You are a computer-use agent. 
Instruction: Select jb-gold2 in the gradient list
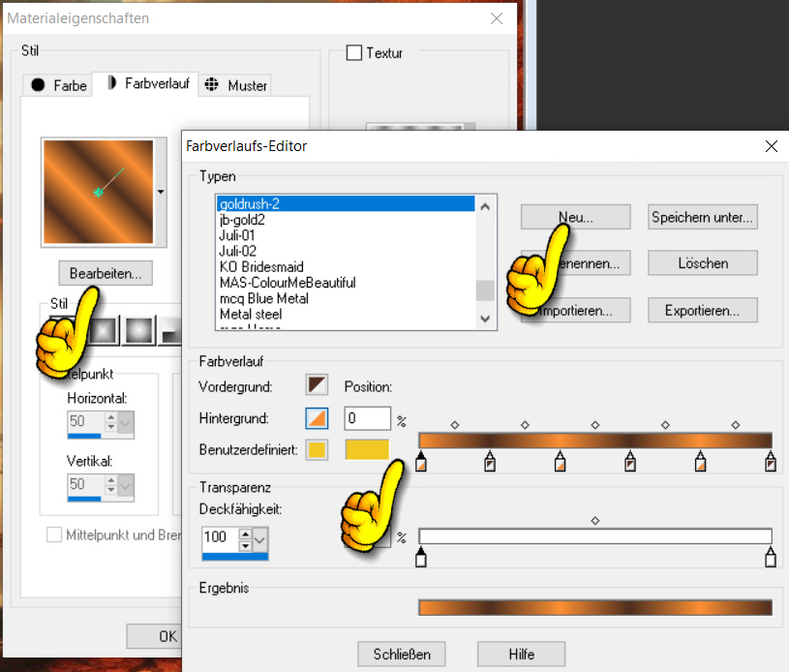(x=242, y=220)
